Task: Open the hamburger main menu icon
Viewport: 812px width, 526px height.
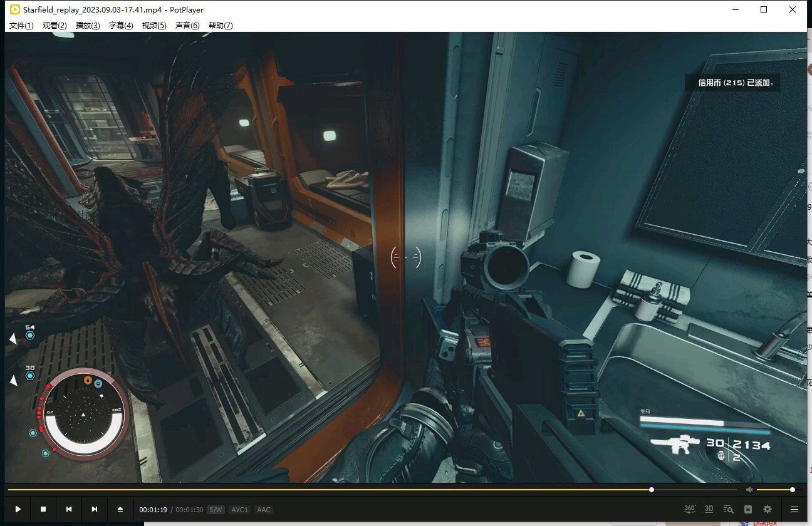Action: coord(794,509)
